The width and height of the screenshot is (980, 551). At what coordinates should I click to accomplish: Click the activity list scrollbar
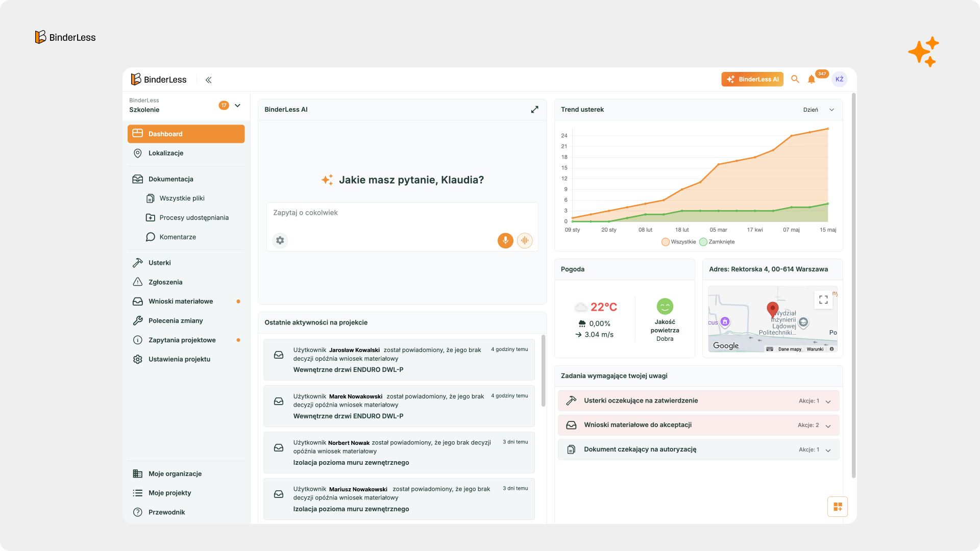pyautogui.click(x=543, y=371)
